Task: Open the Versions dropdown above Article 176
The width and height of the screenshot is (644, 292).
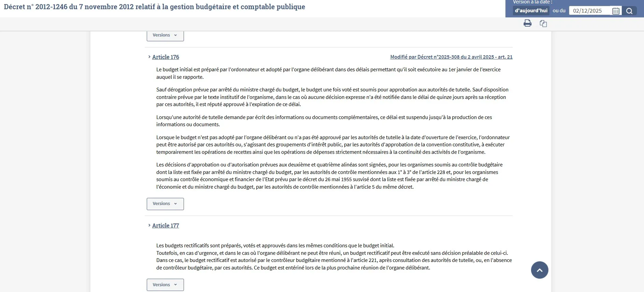Action: (165, 35)
